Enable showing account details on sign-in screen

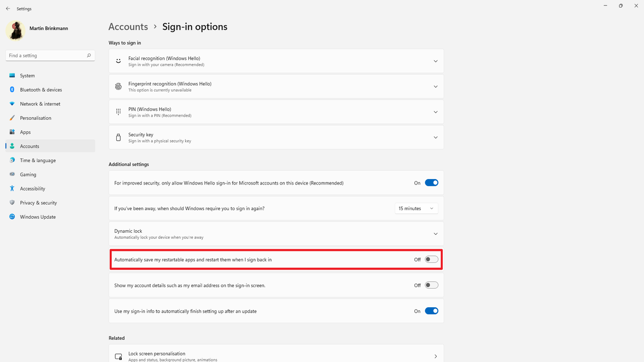point(431,285)
